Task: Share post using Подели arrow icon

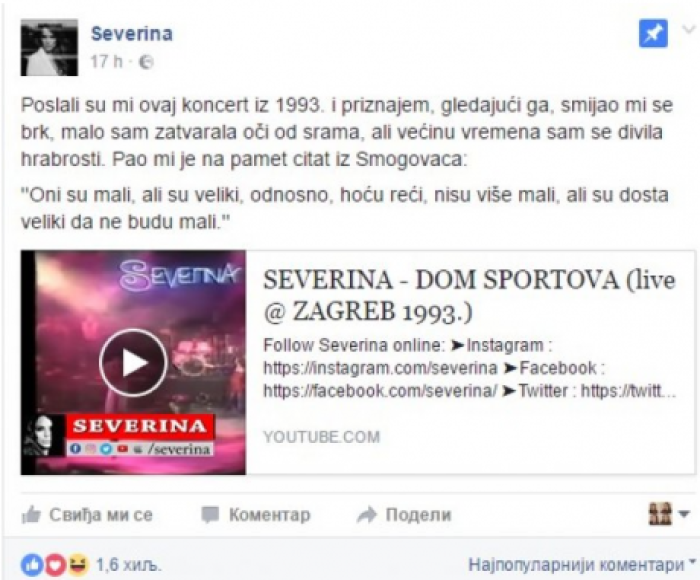Action: click(x=367, y=515)
